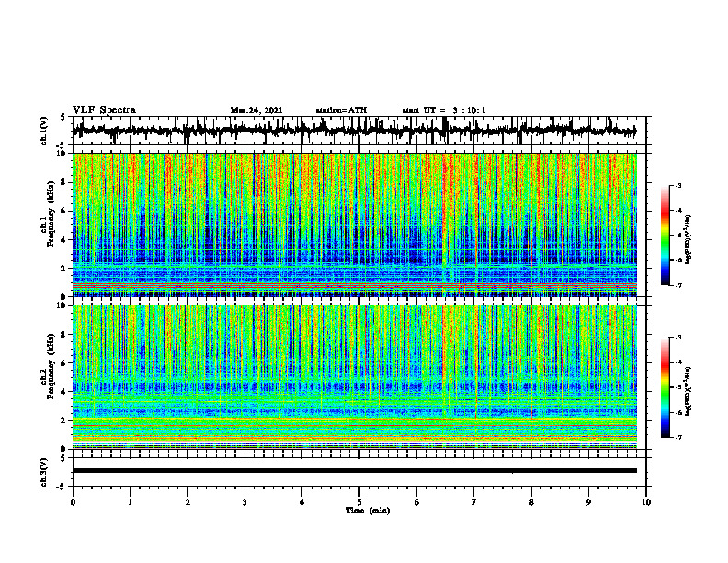Click time axis tick label "8"
The width and height of the screenshot is (728, 563).
click(x=531, y=502)
